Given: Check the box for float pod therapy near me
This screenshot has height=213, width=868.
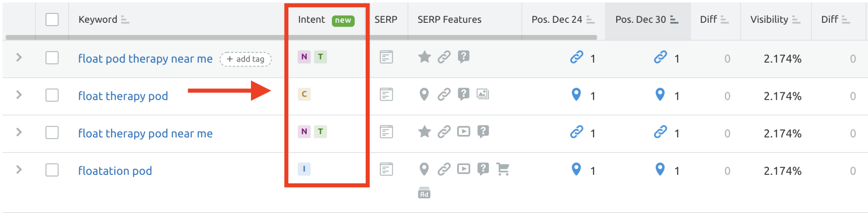Looking at the screenshot, I should (52, 58).
